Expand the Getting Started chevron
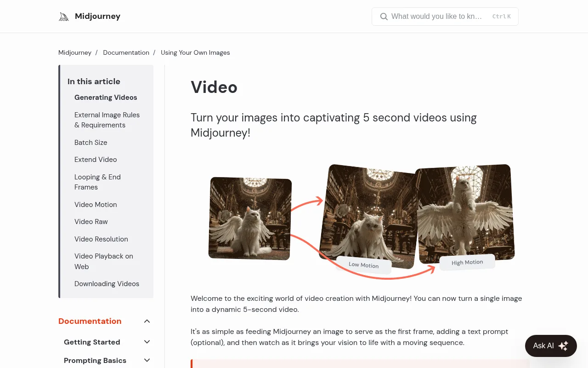Viewport: 588px width, 368px height. [x=147, y=342]
